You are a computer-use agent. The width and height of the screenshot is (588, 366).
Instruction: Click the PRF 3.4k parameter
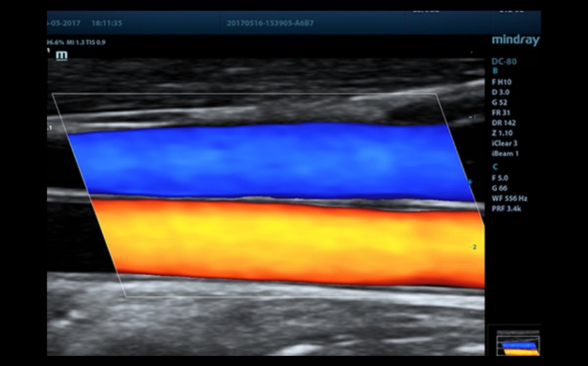[507, 208]
